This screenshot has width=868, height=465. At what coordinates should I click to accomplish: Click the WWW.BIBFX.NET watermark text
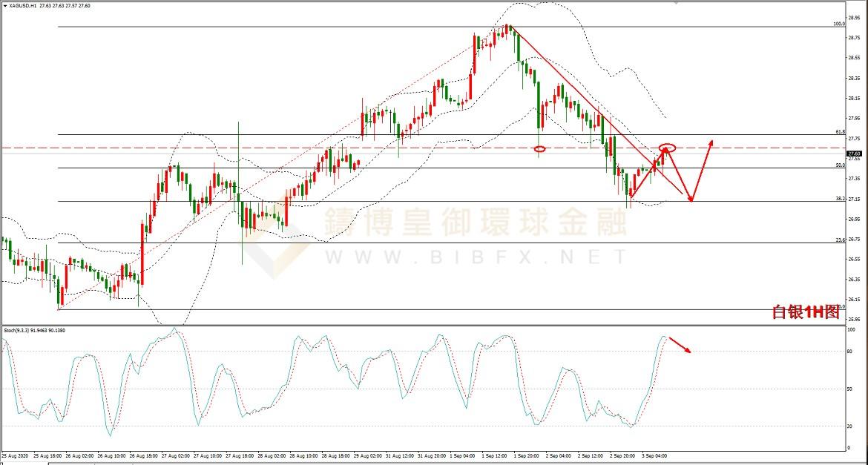(x=475, y=257)
